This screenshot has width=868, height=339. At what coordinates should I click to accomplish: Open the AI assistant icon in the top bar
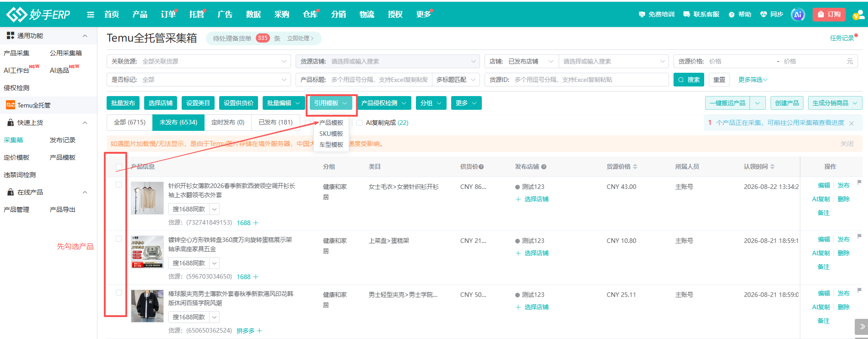coord(798,15)
